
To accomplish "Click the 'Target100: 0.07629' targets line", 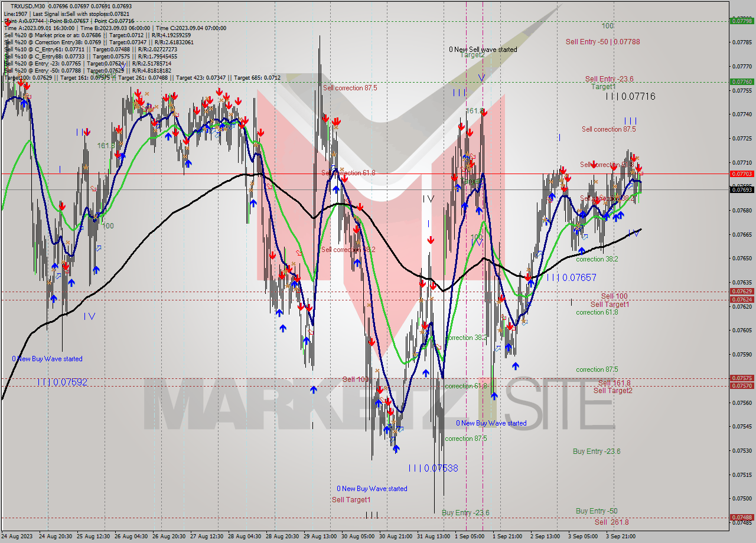I will point(142,77).
